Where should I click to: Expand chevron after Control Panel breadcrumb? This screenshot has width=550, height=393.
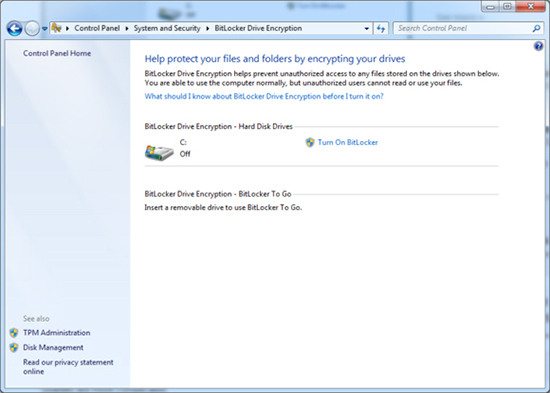[x=127, y=28]
